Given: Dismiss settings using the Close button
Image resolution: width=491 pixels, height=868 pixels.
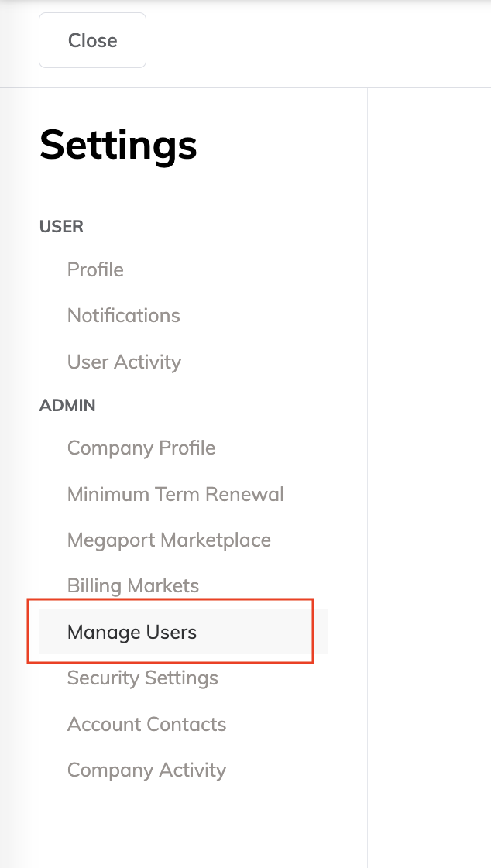Looking at the screenshot, I should [92, 40].
